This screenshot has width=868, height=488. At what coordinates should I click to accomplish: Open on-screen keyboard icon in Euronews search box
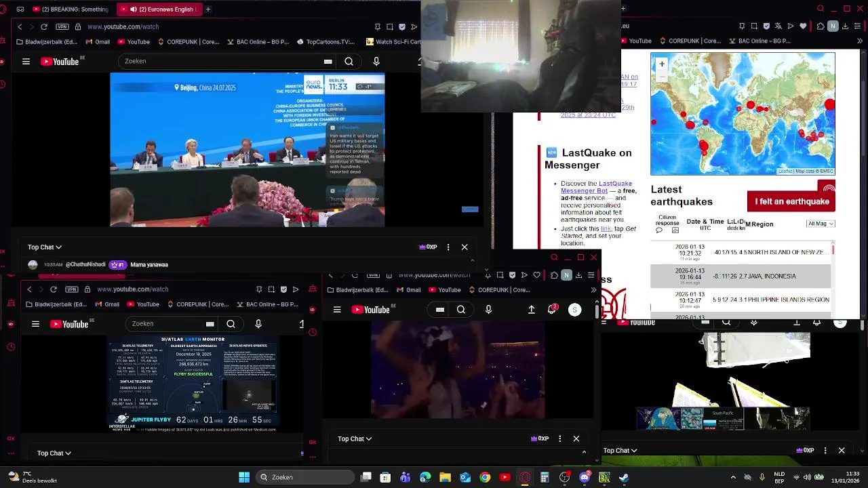click(x=328, y=62)
